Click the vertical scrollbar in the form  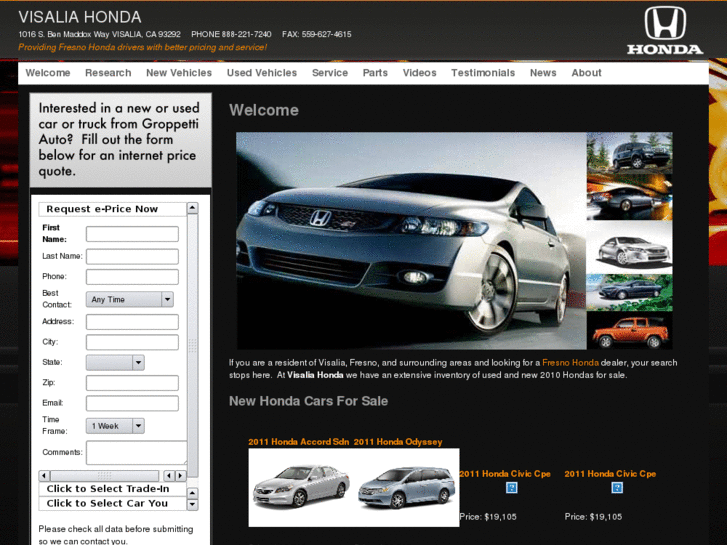[x=192, y=346]
